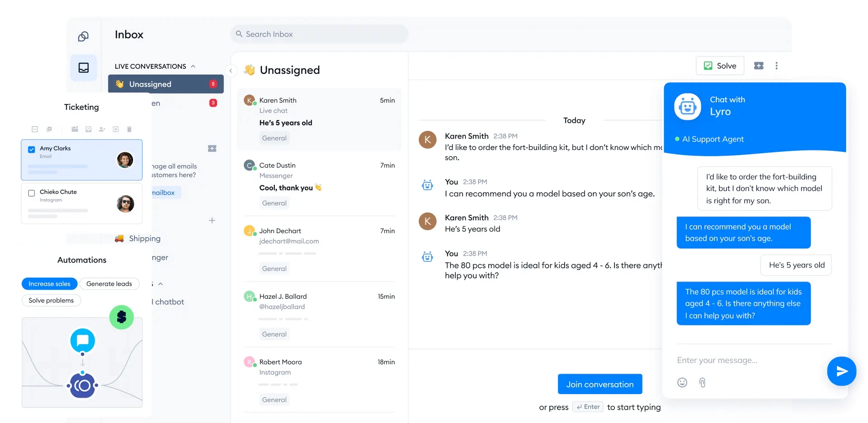The height and width of the screenshot is (423, 868).
Task: Open the three-dot more options menu
Action: (x=777, y=66)
